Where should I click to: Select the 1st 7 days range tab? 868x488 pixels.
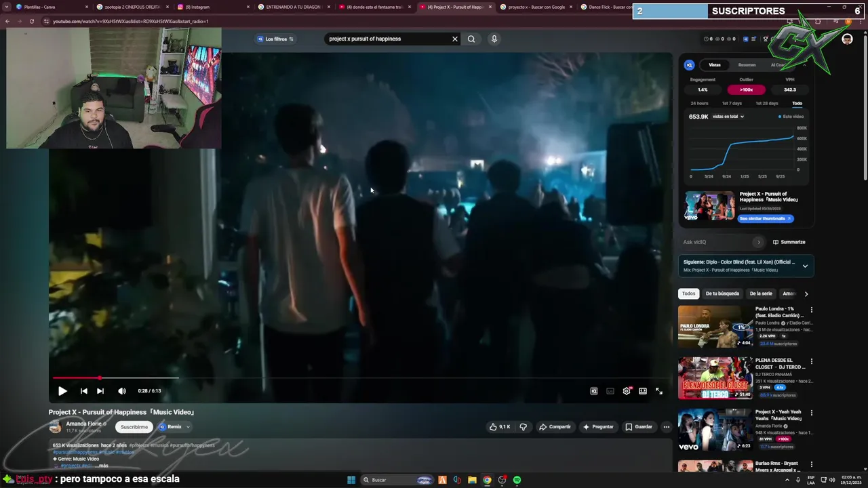point(732,104)
